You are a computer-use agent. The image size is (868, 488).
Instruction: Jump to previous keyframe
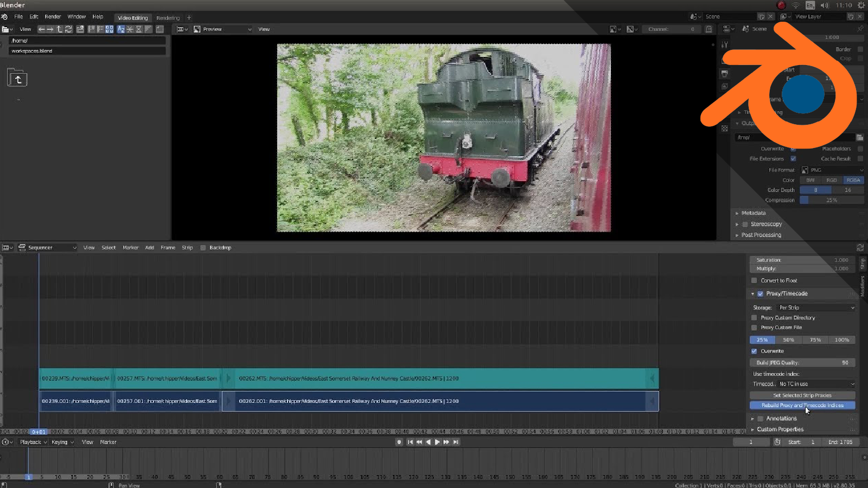click(x=419, y=442)
